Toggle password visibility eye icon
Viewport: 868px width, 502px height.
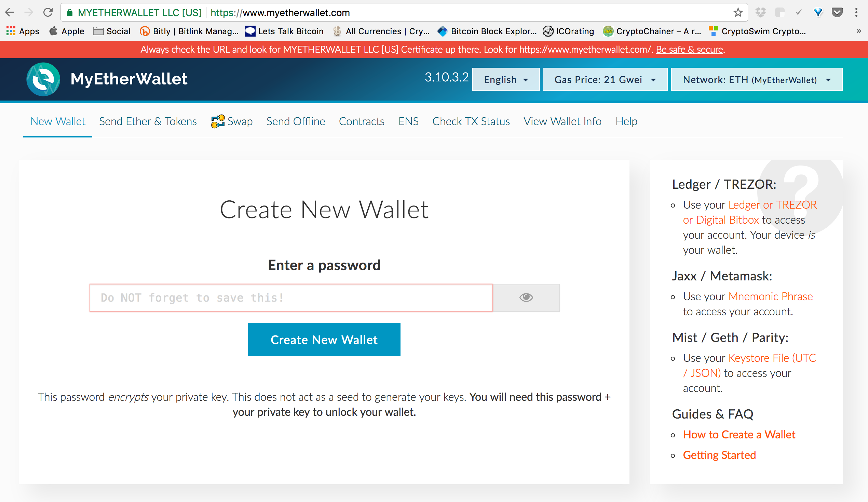[526, 298]
